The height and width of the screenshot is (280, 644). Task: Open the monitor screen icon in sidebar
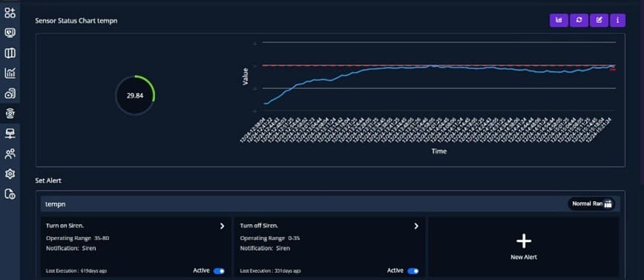point(10,33)
